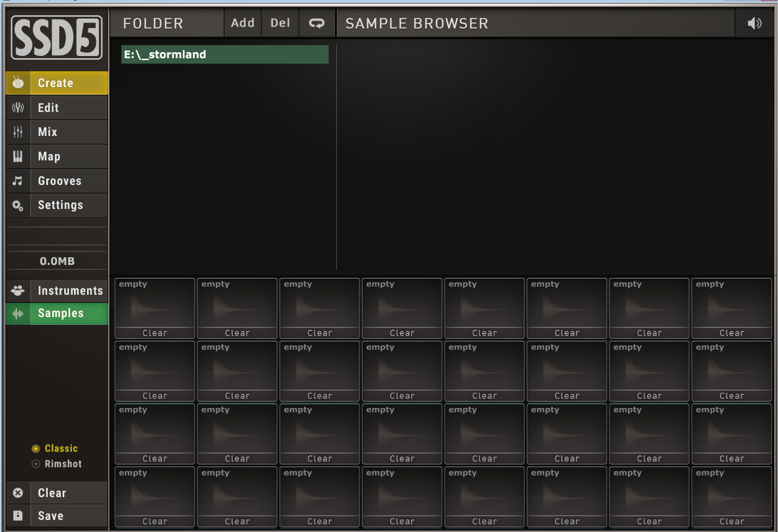Switch to the Edit page
778x532 pixels.
(x=57, y=108)
